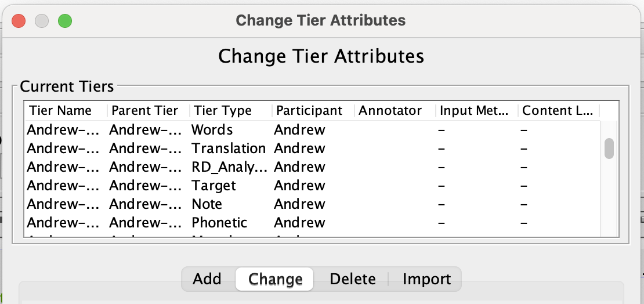Switch to the Add tab
Screen dimensions: 644x304
click(207, 279)
